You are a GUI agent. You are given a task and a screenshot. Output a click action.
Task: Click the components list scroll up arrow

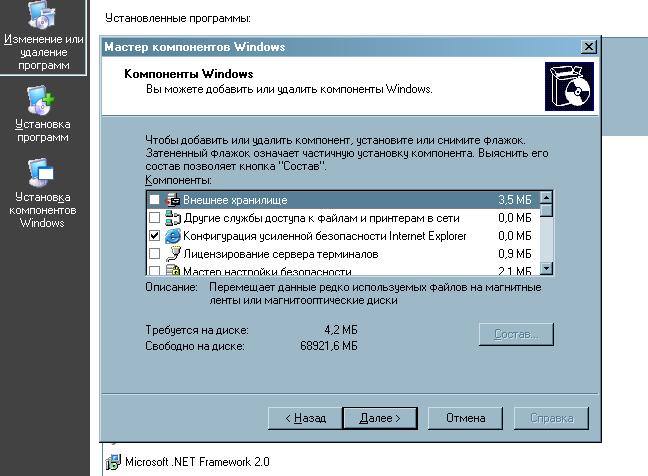click(x=546, y=198)
